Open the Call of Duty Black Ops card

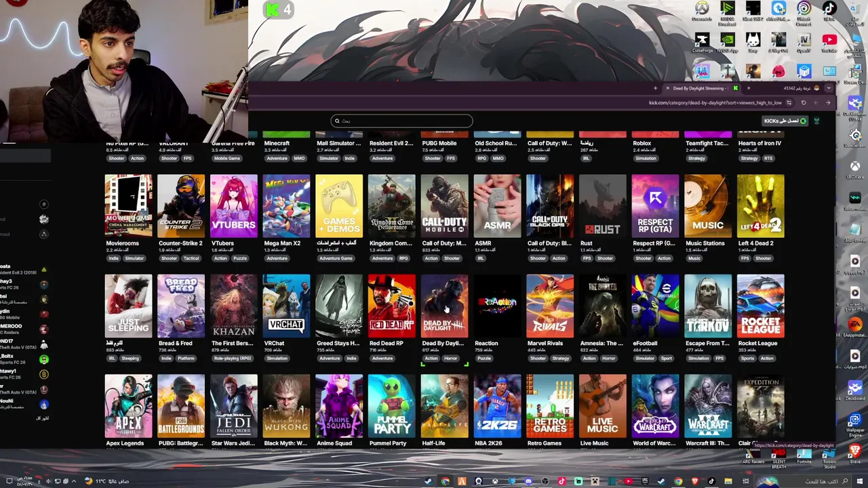coord(550,206)
